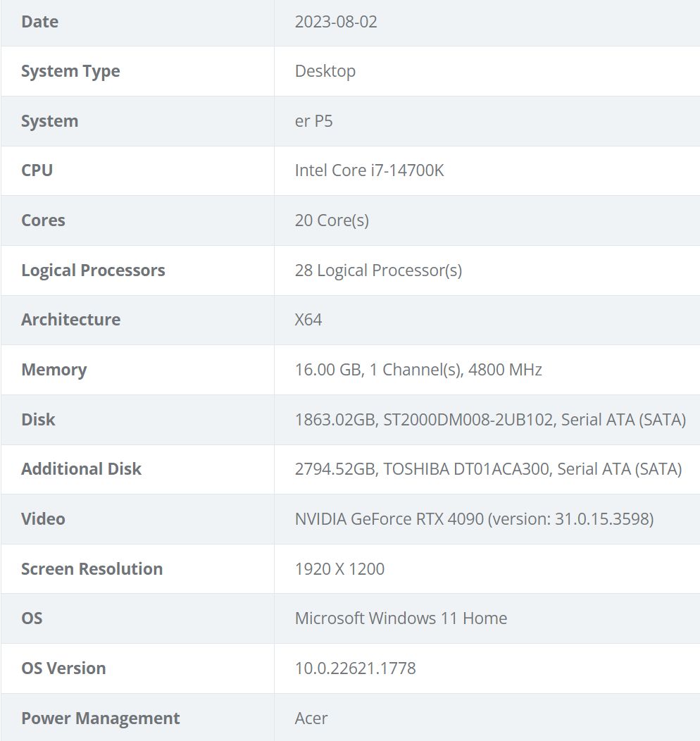This screenshot has width=700, height=741.
Task: Select the ST2000DM008-2UB102 disk value
Action: point(490,420)
